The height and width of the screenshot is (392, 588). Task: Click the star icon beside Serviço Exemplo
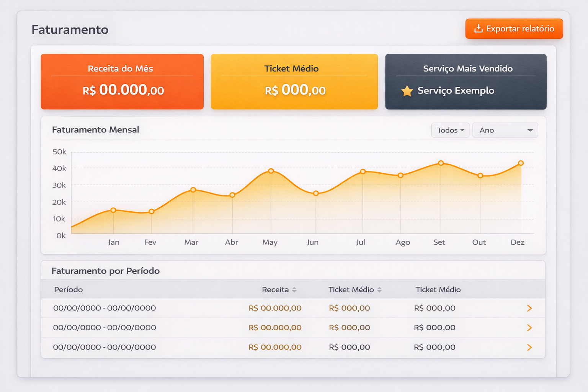(x=407, y=91)
